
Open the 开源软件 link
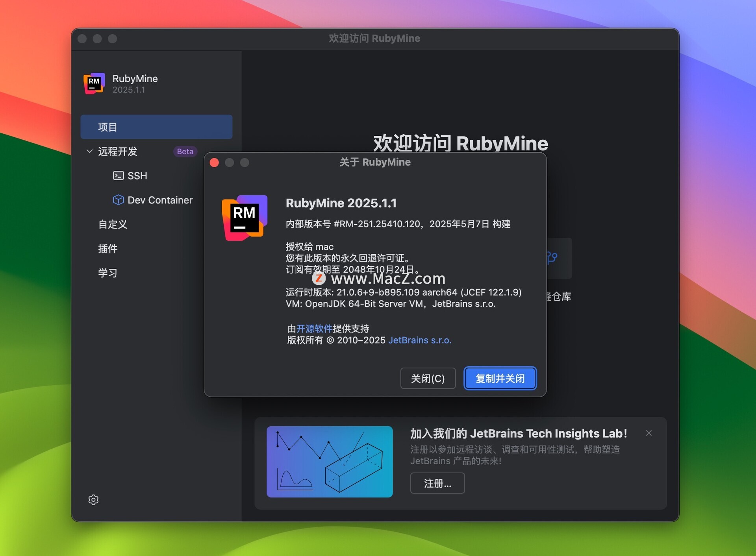click(314, 329)
